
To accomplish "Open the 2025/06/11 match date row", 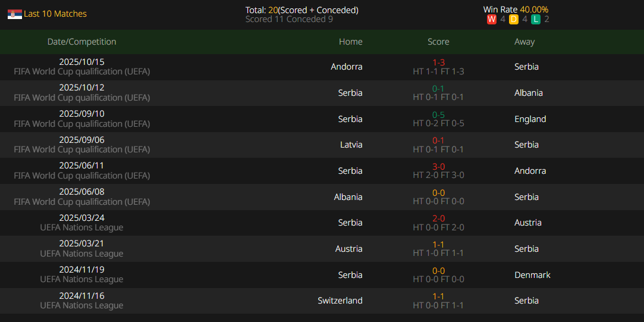I will point(81,166).
